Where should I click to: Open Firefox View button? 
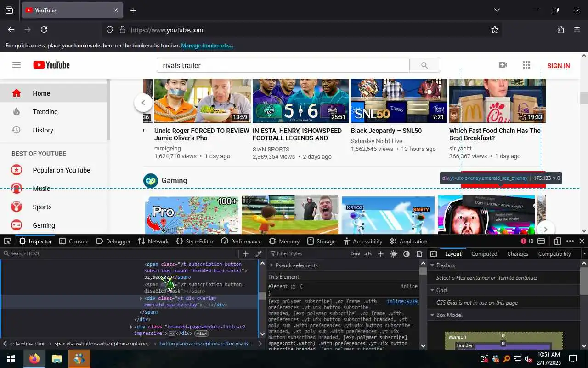[9, 10]
